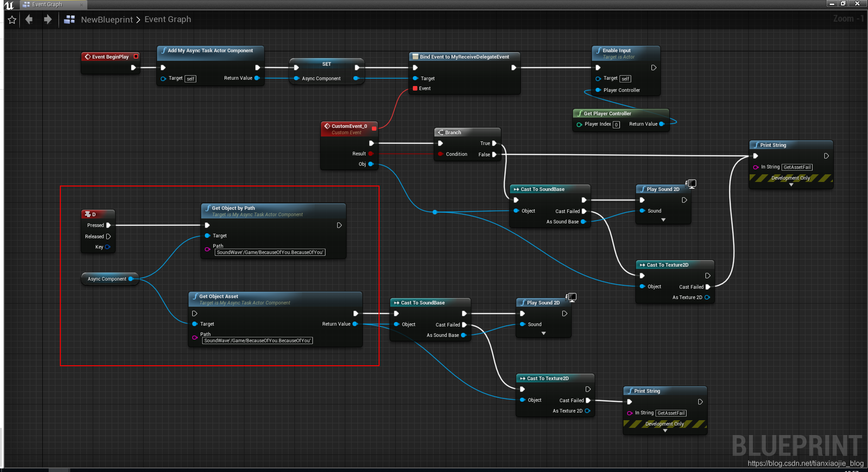Click Branch Condition input pin

tap(441, 154)
